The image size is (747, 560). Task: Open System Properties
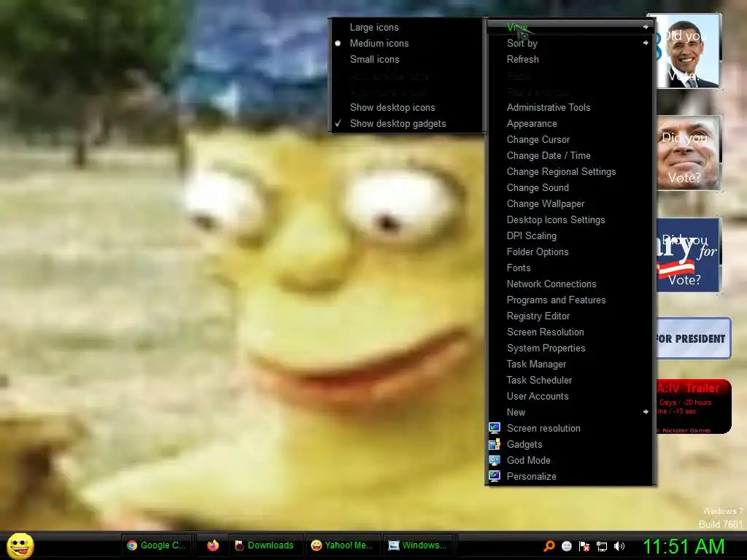570,348
